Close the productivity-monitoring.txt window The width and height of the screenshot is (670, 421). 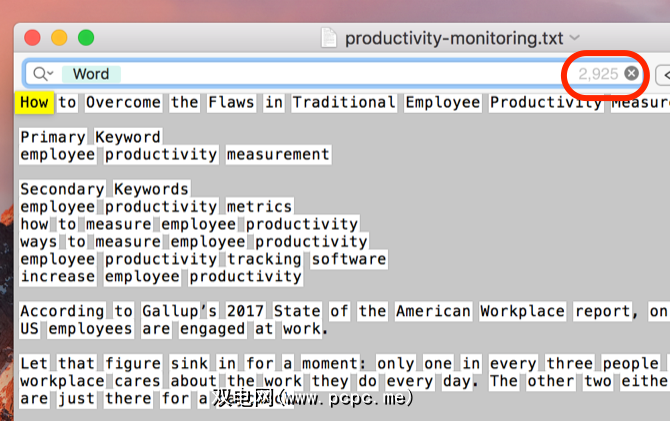pos(32,38)
